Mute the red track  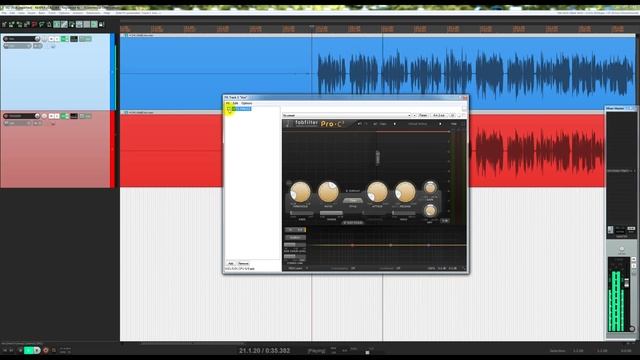coord(51,116)
